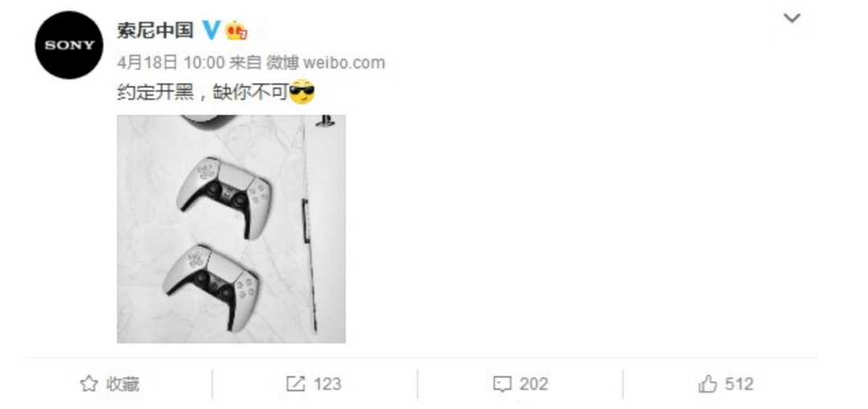Click the repost count 123

point(327,384)
